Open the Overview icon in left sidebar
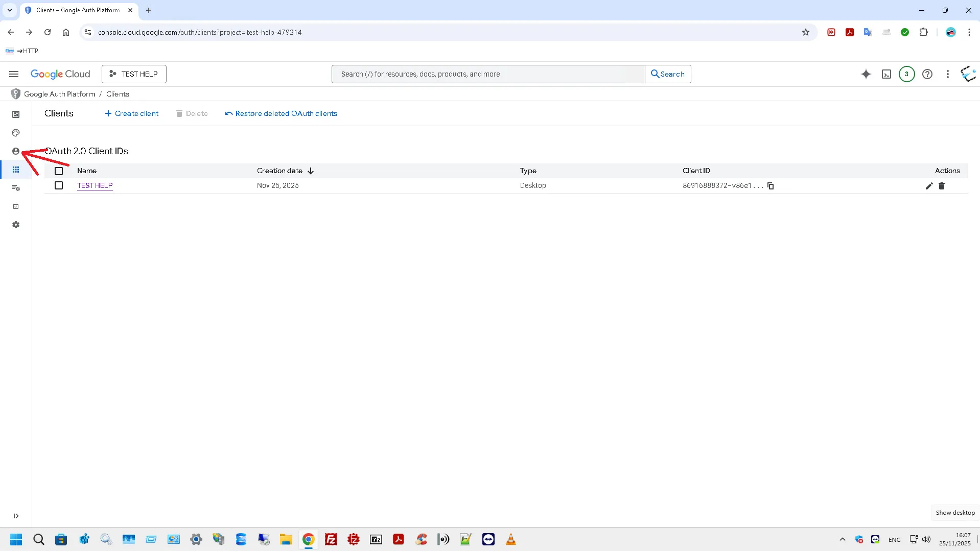Viewport: 980px width, 551px height. click(x=16, y=114)
